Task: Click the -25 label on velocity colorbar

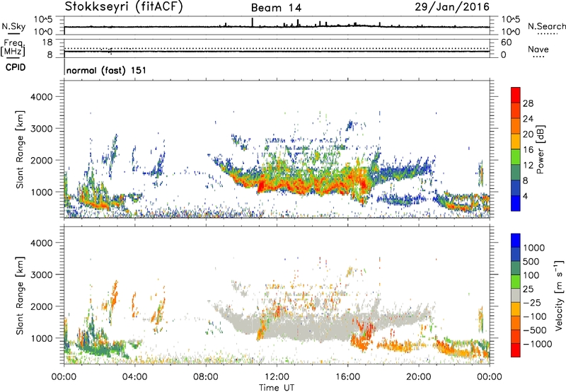Action: (x=532, y=303)
